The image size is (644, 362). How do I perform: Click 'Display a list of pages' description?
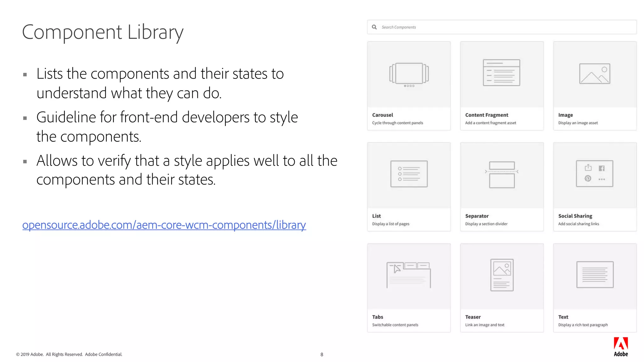pos(391,224)
